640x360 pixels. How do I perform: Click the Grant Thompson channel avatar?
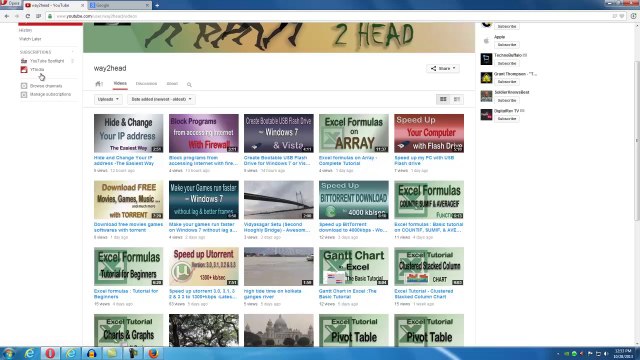pyautogui.click(x=486, y=78)
